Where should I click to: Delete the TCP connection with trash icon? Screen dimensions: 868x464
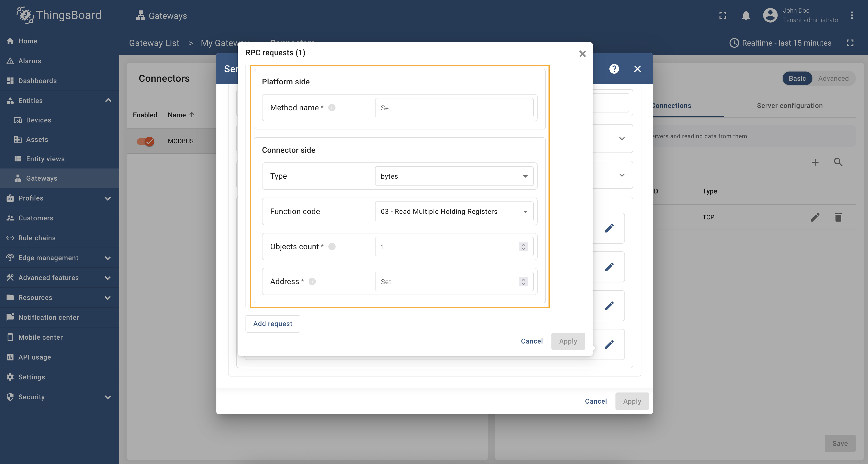click(838, 217)
